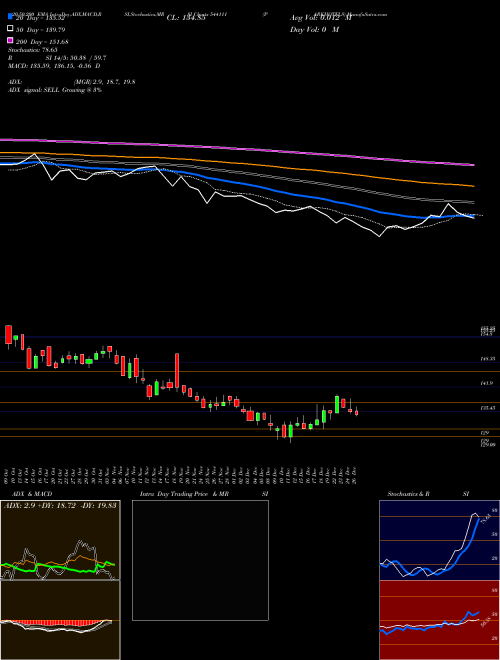The image size is (500, 660).
Task: Open the blue Stochastics chart panel
Action: click(439, 540)
